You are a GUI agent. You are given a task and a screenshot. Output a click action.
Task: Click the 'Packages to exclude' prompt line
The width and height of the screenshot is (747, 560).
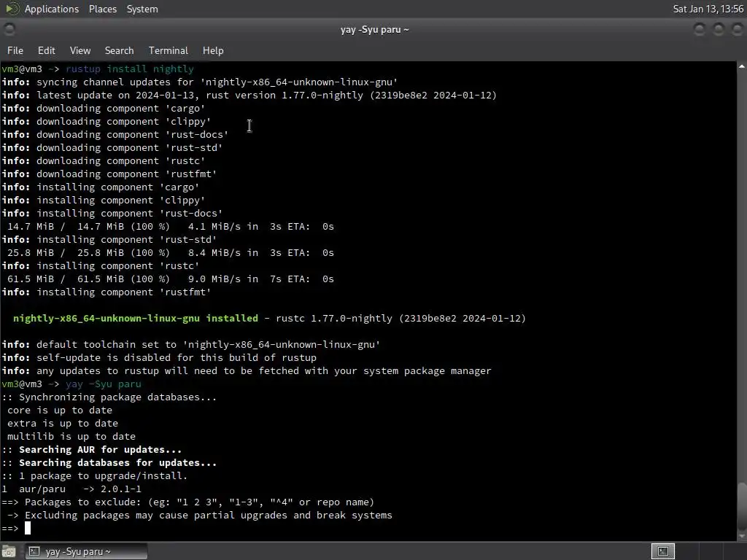pos(187,502)
